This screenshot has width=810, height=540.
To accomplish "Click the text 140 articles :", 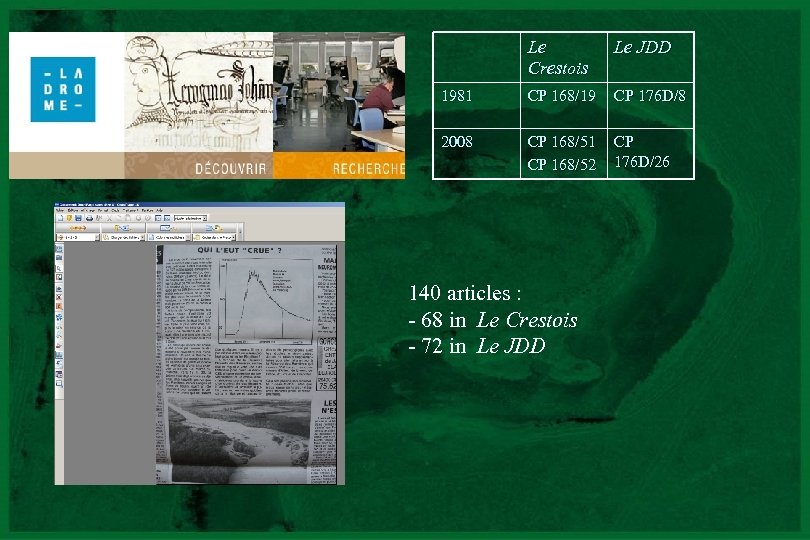I will 465,293.
